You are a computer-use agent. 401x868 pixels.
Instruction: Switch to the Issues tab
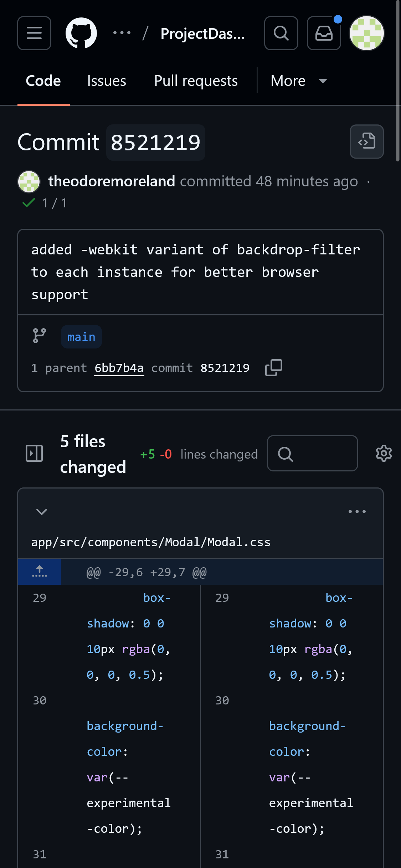pos(107,81)
